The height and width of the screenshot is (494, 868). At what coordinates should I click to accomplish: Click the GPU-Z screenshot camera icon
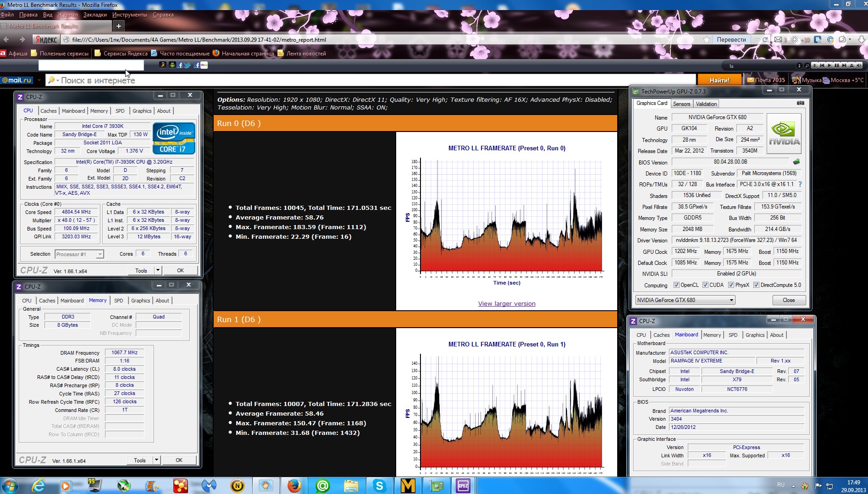pyautogui.click(x=800, y=103)
